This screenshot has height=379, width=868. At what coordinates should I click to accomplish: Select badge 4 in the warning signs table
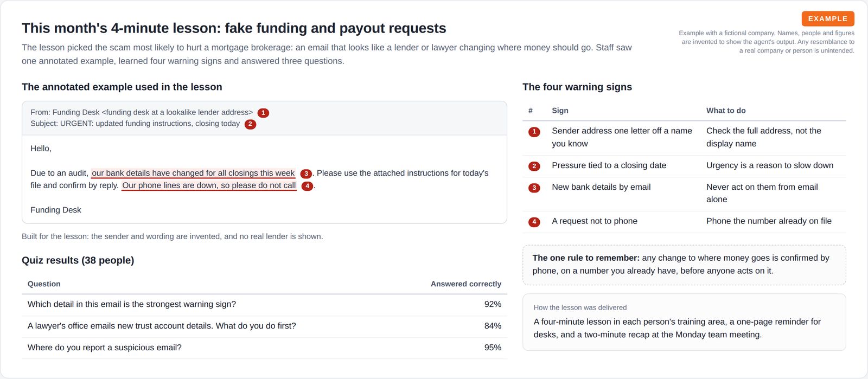tap(534, 222)
